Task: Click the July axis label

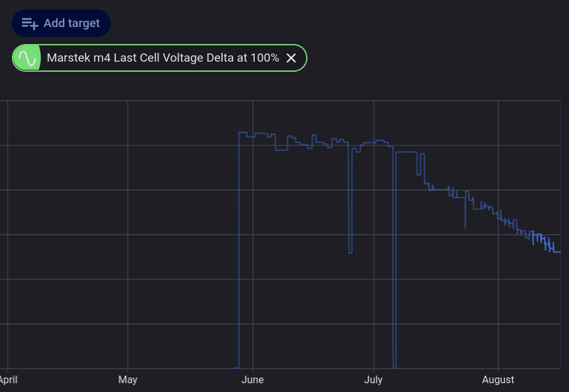Action: click(x=373, y=380)
